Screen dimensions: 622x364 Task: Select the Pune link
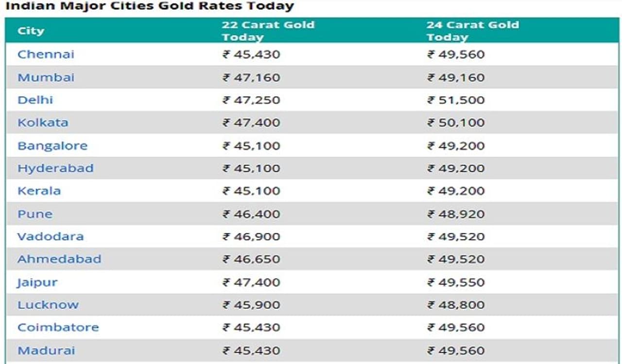coord(35,214)
